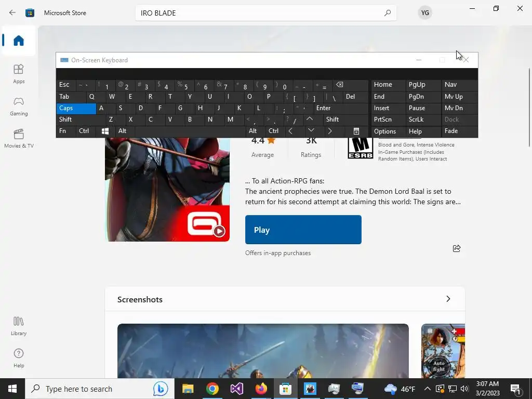532x399 pixels.
Task: Open Firefox from the taskbar
Action: (261, 389)
